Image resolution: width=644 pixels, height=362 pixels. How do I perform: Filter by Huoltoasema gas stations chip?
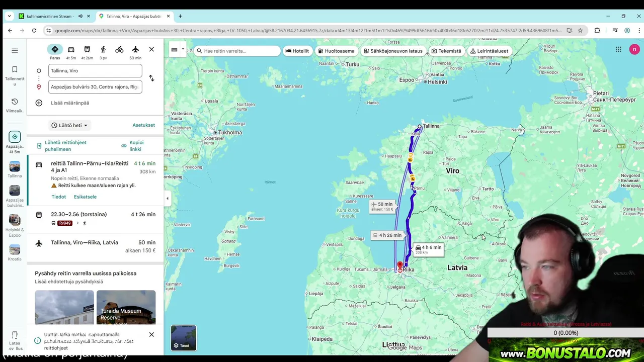[x=336, y=51]
